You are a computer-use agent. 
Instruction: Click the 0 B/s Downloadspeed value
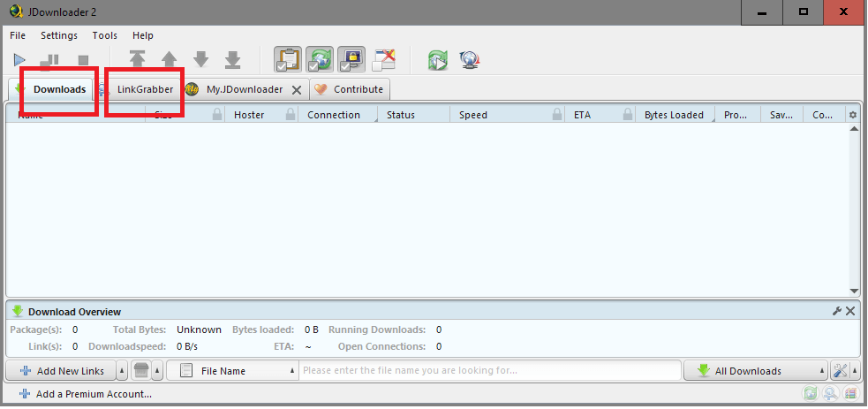187,346
